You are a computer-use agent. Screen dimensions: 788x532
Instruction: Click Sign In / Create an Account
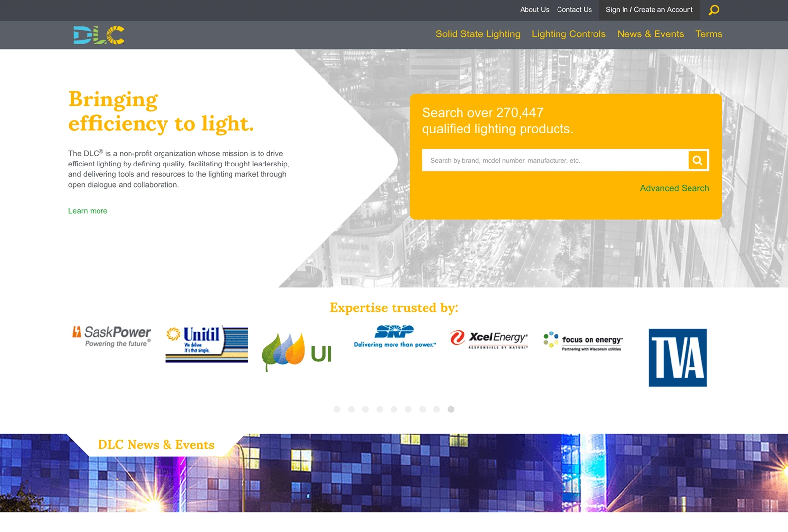[x=649, y=10]
